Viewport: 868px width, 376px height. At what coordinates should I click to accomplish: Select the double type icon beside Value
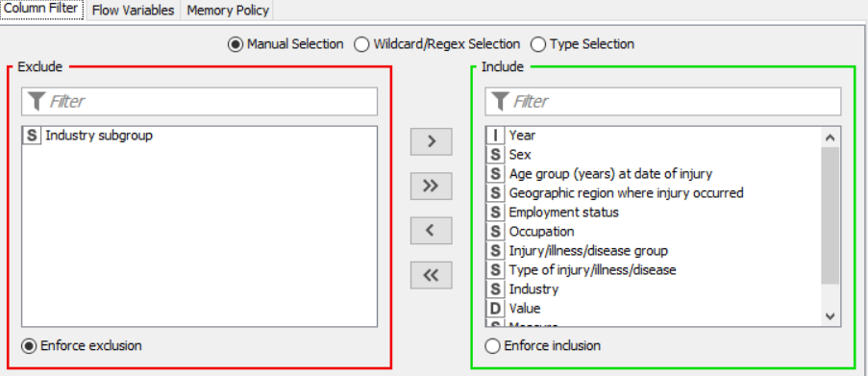(495, 308)
